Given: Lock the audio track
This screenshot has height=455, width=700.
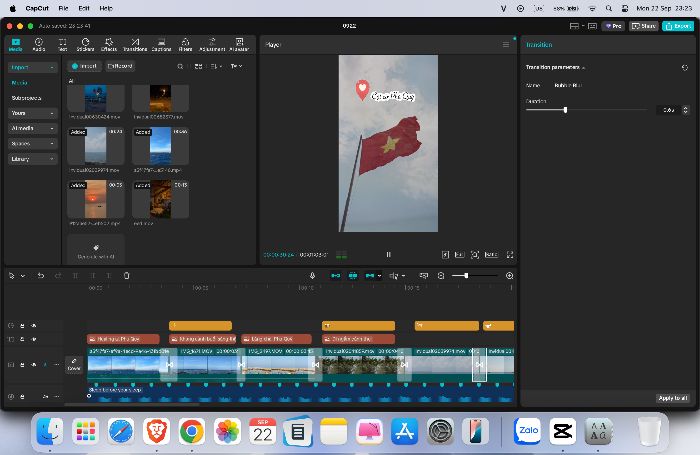Looking at the screenshot, I should [22, 397].
